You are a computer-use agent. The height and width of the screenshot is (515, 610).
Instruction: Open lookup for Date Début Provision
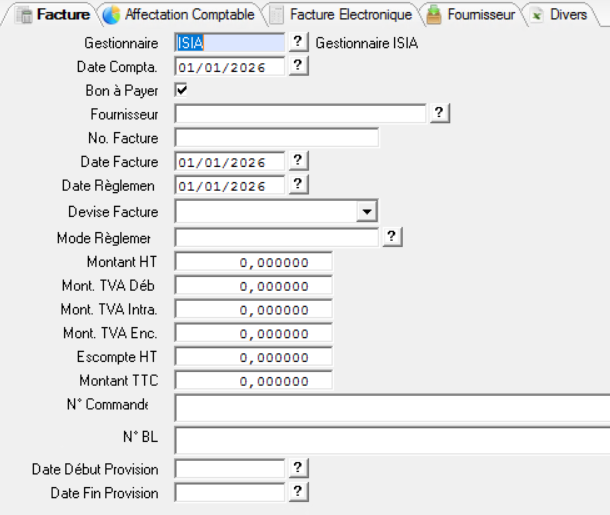[x=297, y=468]
